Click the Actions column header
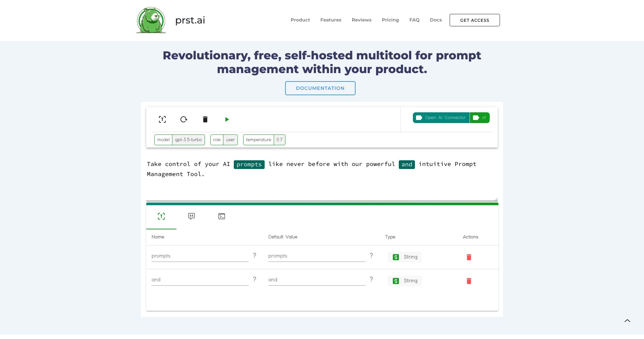Screen dimensions: 644x339 coord(471,237)
